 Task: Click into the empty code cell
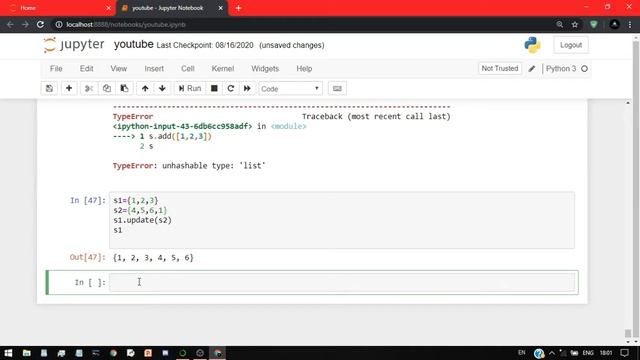click(342, 282)
